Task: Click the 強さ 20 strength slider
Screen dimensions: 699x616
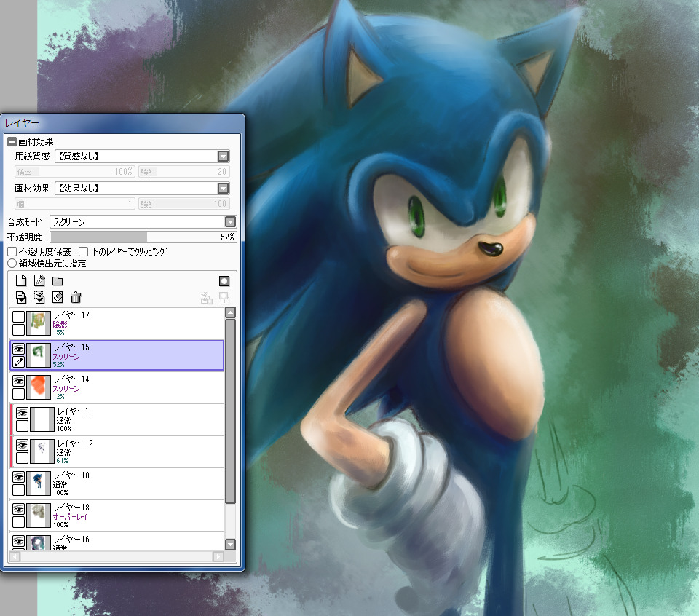Action: coord(183,172)
